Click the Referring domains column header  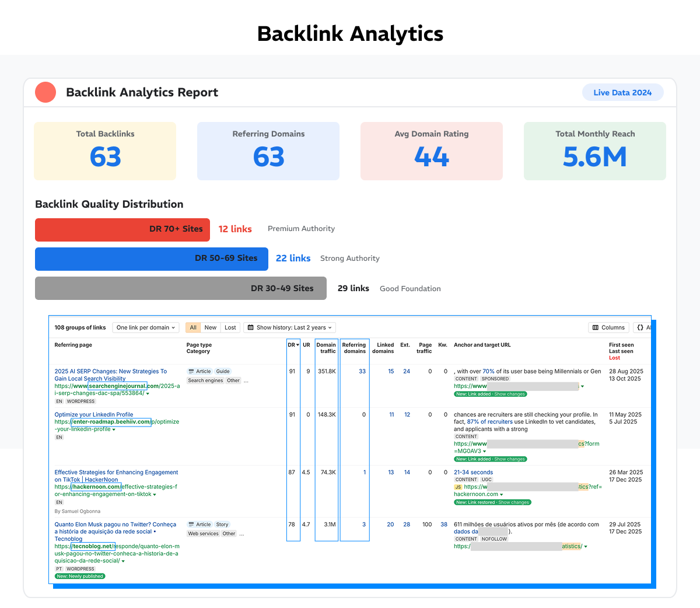[354, 348]
